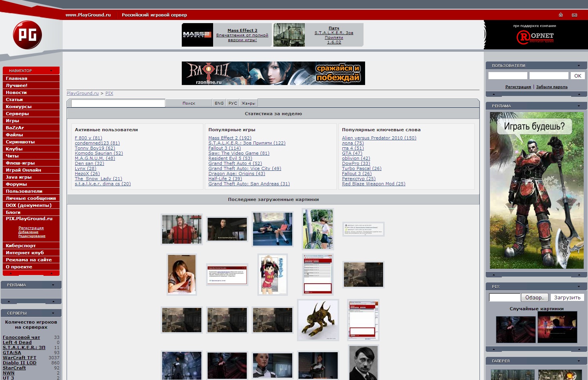Open thumbnail of girl with bicycle
The image size is (588, 380).
coord(318,229)
